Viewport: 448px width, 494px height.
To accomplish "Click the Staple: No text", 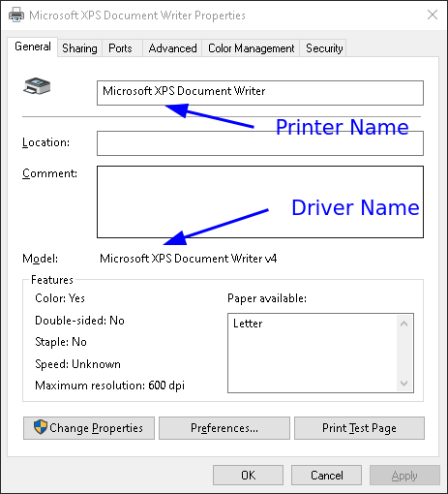I will [61, 342].
